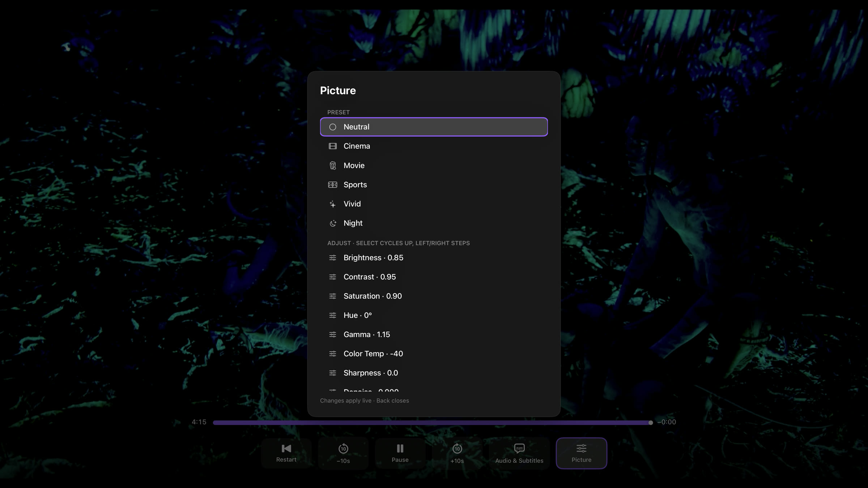The image size is (868, 488).
Task: Skip forward 10 seconds
Action: [457, 453]
